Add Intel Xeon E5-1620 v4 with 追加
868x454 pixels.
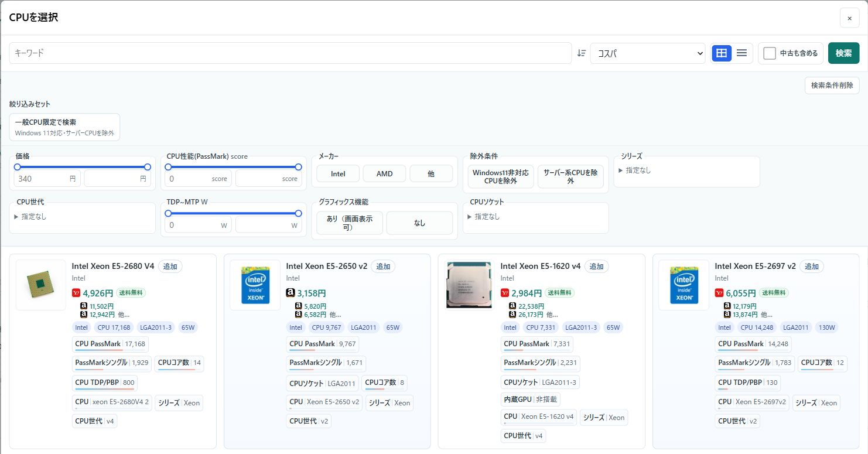(x=596, y=266)
